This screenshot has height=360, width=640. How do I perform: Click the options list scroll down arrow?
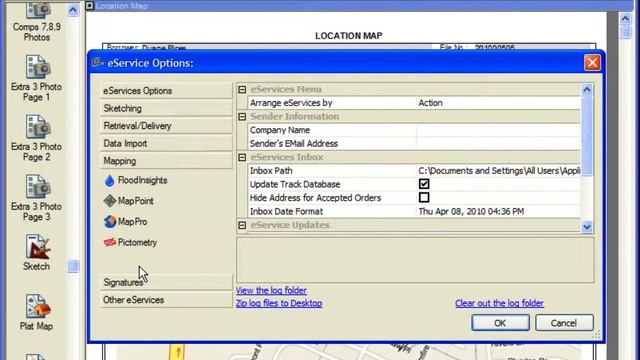click(587, 227)
